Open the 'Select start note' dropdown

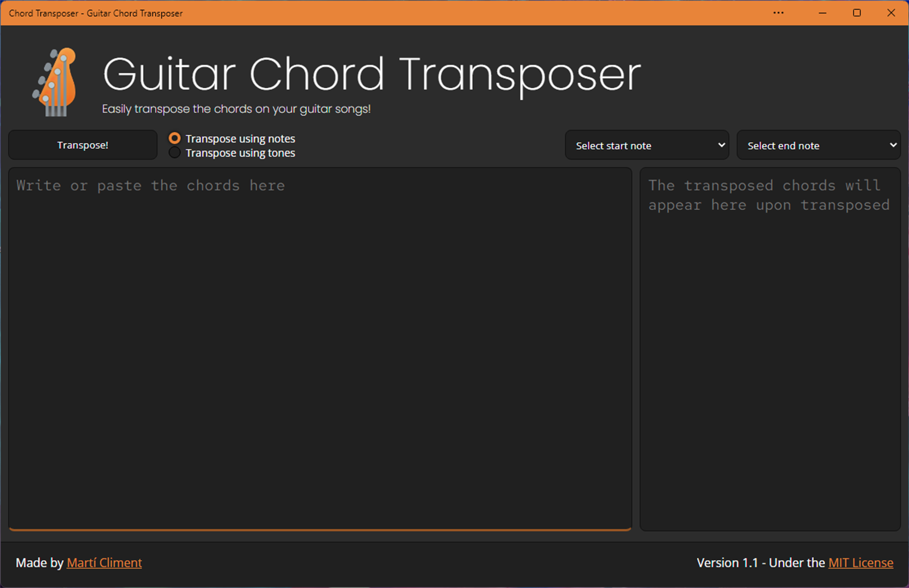[646, 145]
